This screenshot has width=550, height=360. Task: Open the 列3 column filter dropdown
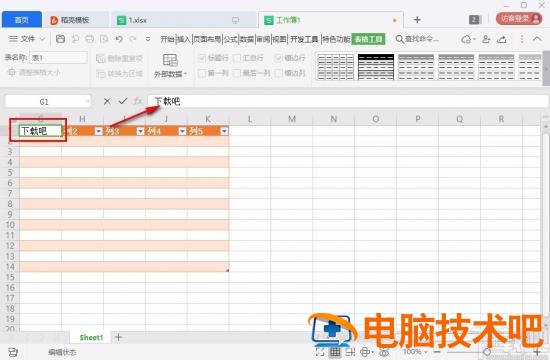coord(140,131)
